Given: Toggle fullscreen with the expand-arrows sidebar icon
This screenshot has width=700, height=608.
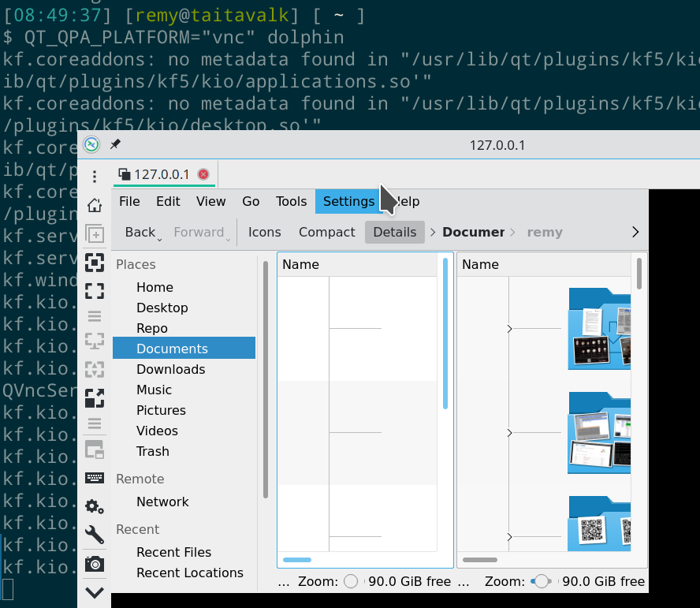Looking at the screenshot, I should coord(95,291).
